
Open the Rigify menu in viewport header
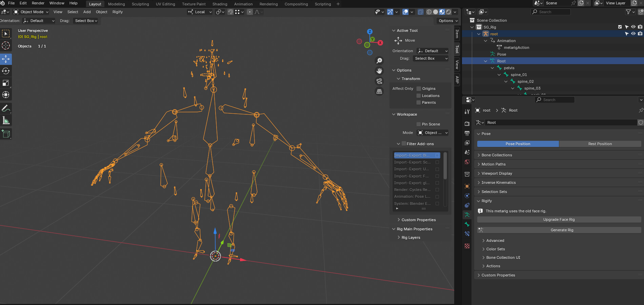point(118,12)
